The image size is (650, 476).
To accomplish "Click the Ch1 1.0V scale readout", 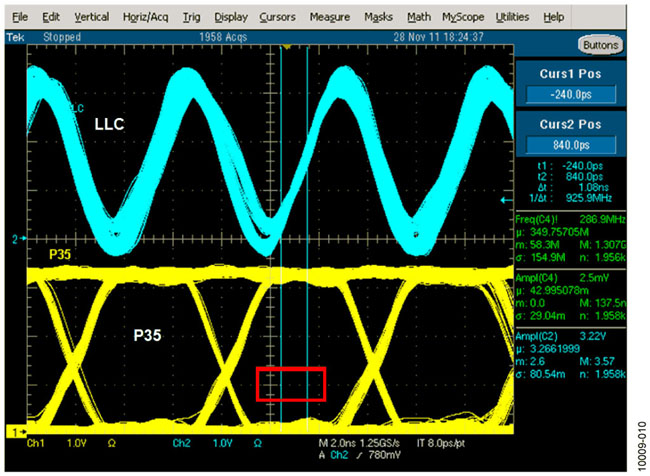I will pos(71,443).
